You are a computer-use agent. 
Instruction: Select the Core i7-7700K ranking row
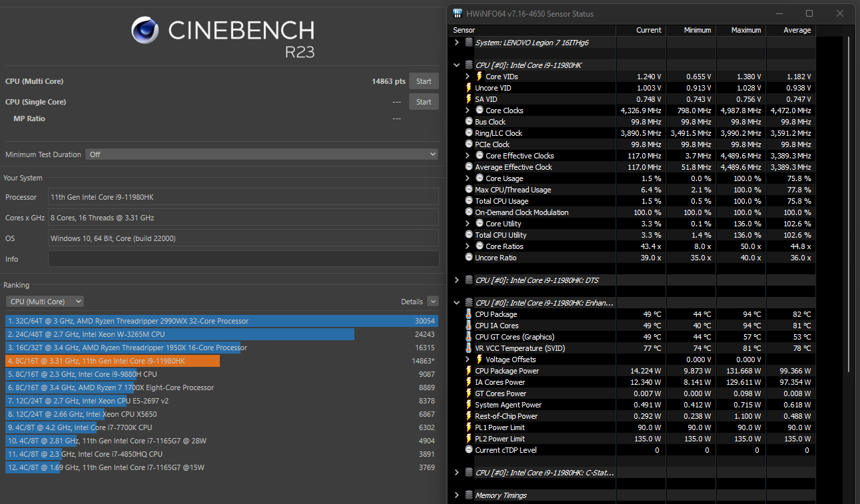click(222, 427)
